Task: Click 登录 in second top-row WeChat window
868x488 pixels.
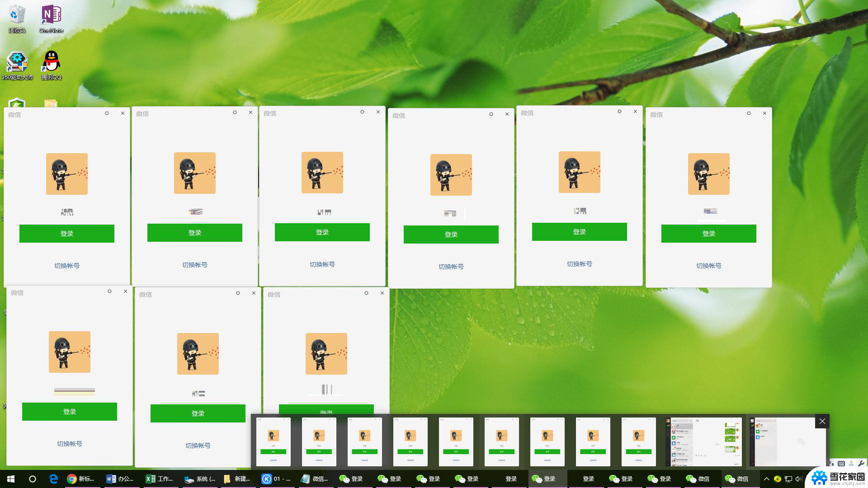Action: [195, 233]
